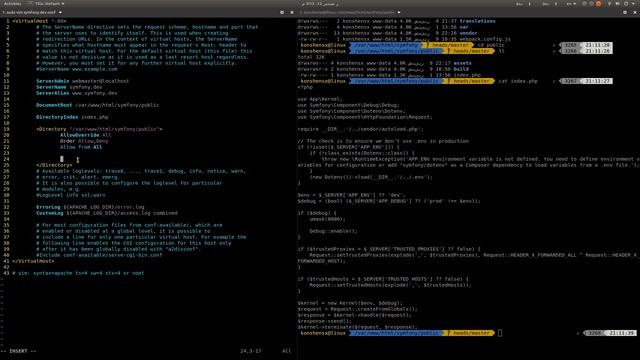Focus the shell prompt cursor at the bottom
Image resolution: width=640 pixels, height=360 pixels.
pos(500,333)
